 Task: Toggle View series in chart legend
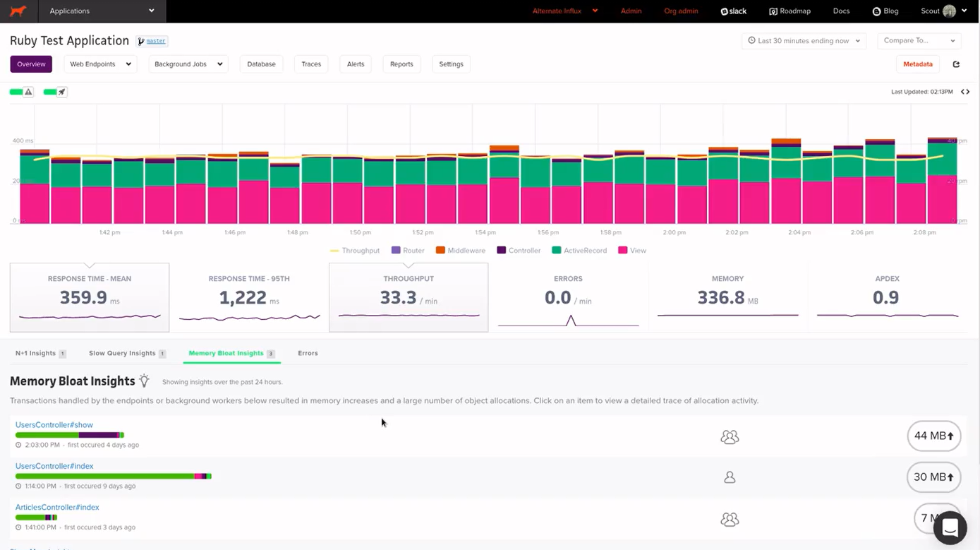pyautogui.click(x=632, y=251)
